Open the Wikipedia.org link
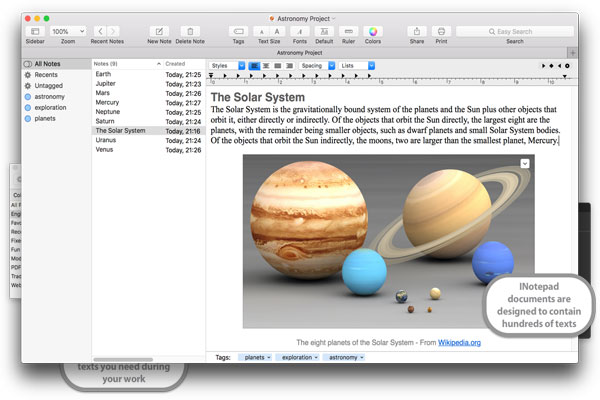 tap(459, 342)
